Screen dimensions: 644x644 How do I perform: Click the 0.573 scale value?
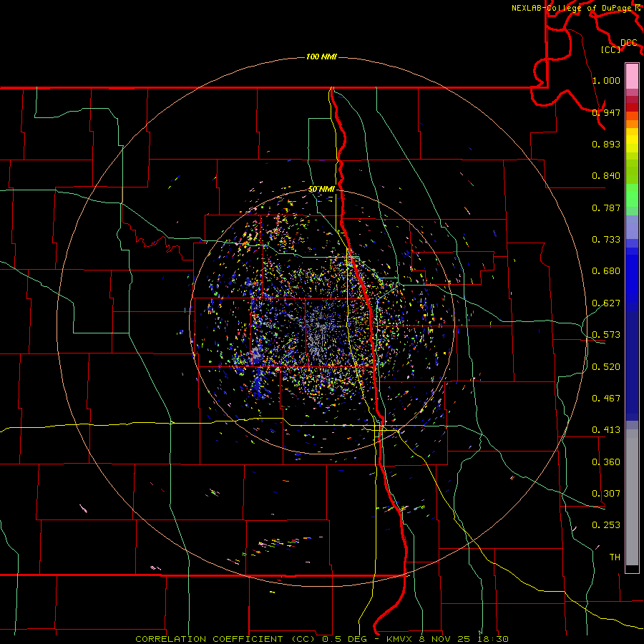tap(606, 334)
